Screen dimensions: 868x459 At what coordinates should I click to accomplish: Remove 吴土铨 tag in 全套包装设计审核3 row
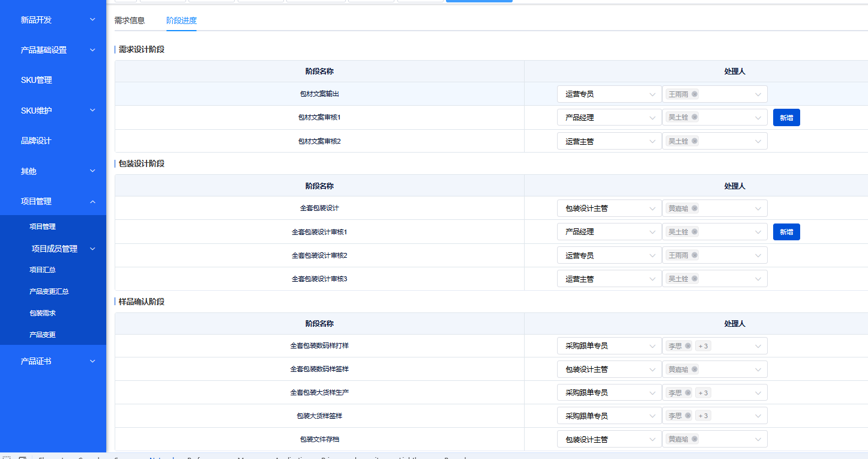695,279
